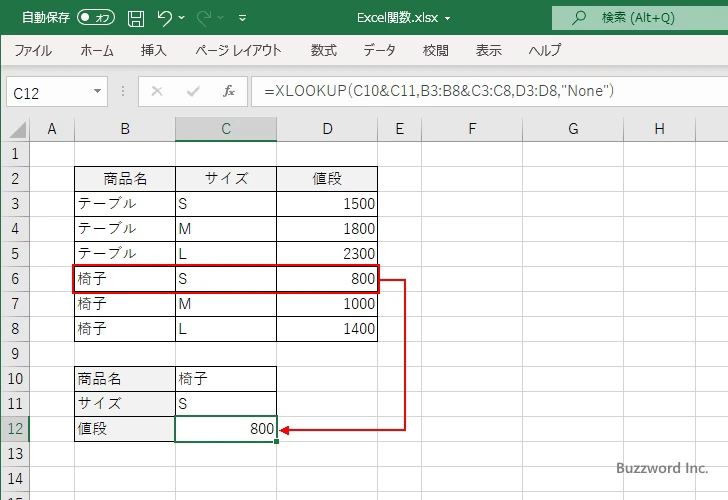Click the Select All corner triangle

pyautogui.click(x=18, y=130)
